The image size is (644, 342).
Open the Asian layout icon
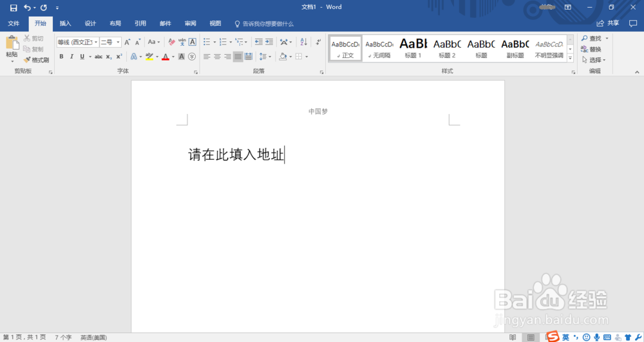pos(284,42)
